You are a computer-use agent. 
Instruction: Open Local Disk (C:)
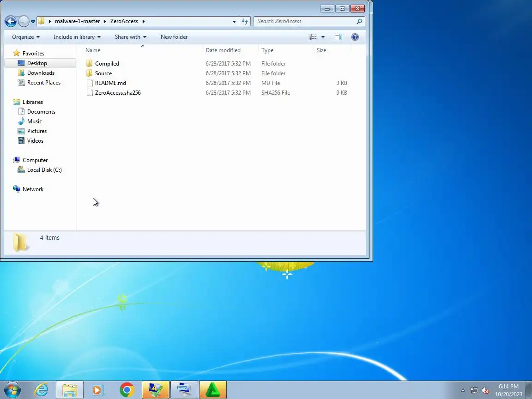[44, 170]
